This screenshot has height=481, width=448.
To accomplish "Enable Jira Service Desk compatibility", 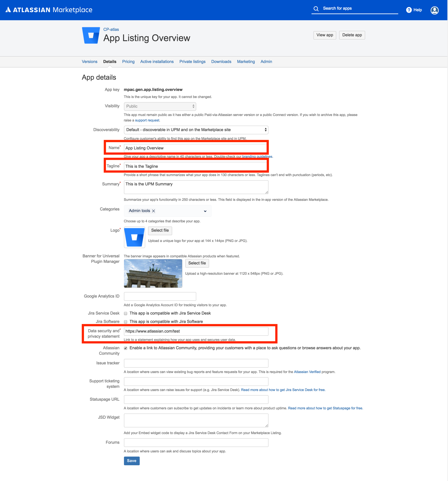I will (x=125, y=313).
